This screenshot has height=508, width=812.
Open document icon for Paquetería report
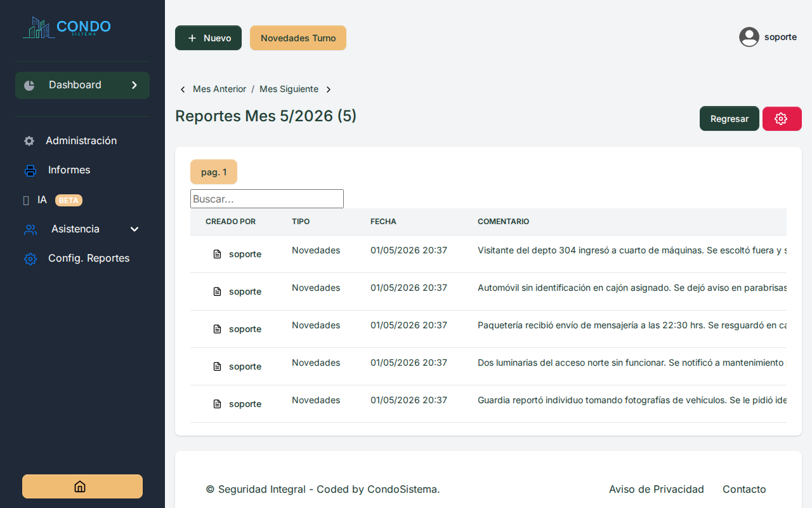217,329
